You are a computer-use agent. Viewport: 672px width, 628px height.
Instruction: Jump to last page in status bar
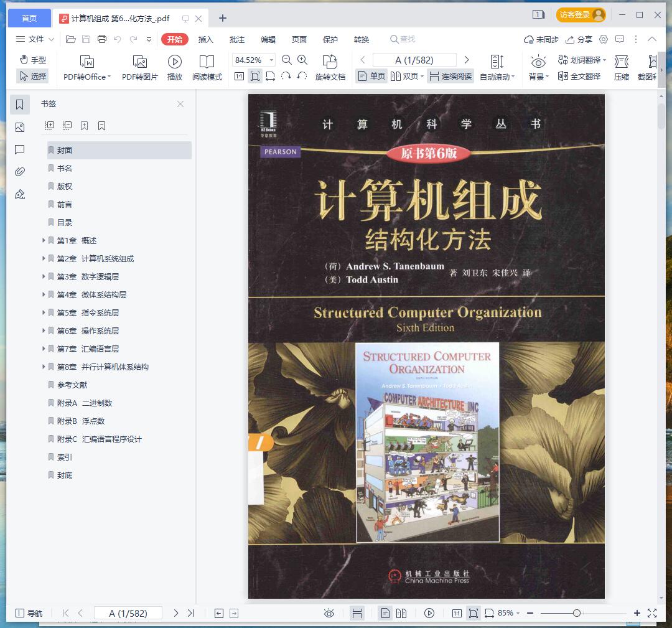pos(191,613)
